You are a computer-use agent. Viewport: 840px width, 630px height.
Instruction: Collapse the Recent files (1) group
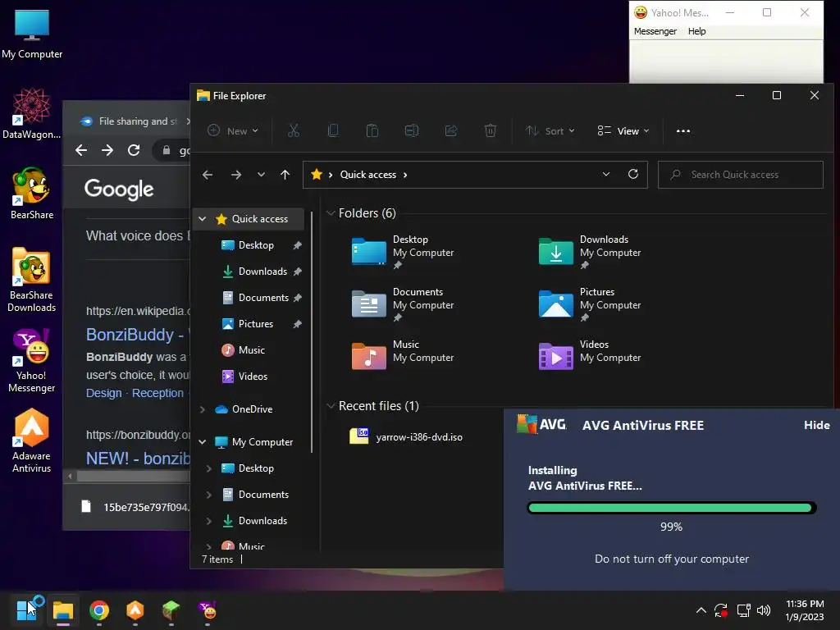point(331,406)
